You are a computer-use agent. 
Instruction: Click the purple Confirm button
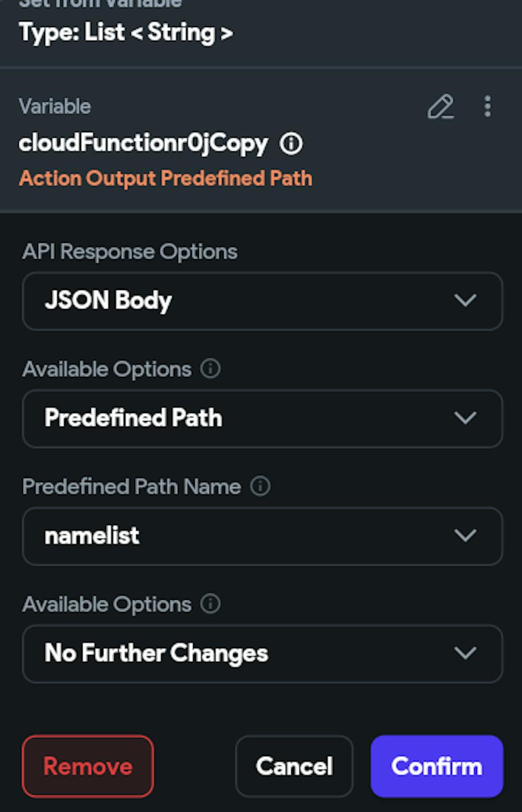[437, 766]
